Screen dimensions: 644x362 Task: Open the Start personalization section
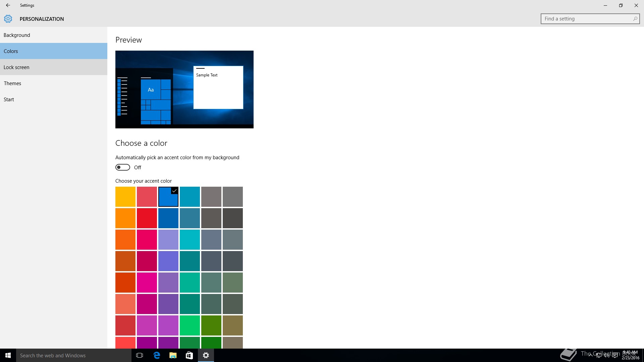point(9,100)
